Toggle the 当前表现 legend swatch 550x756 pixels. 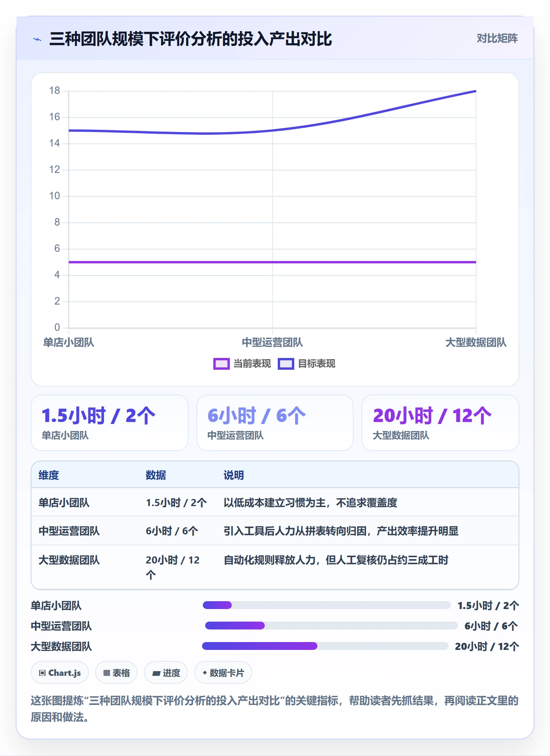point(221,364)
